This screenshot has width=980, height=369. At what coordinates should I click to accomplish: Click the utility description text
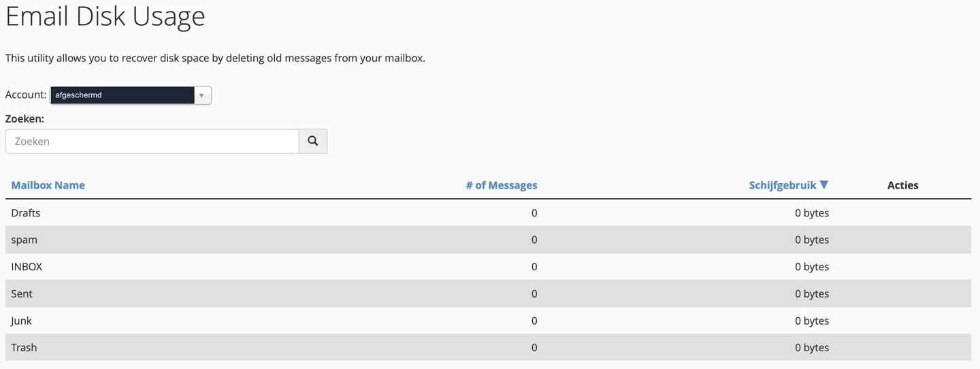pyautogui.click(x=215, y=59)
